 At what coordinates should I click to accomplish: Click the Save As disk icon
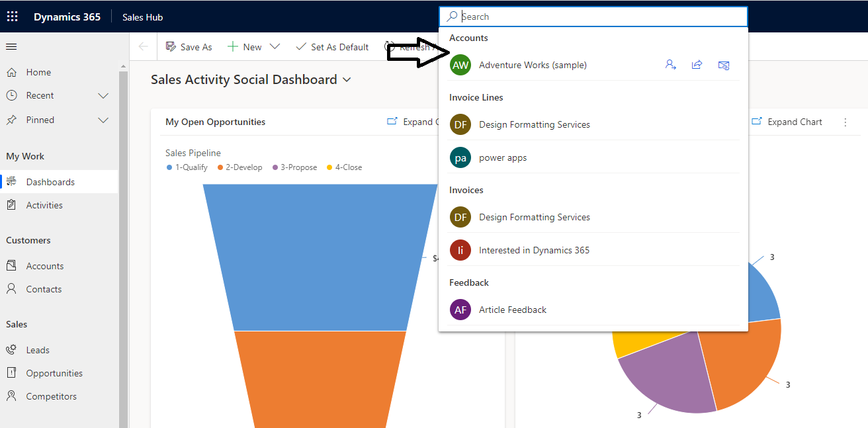pos(171,47)
